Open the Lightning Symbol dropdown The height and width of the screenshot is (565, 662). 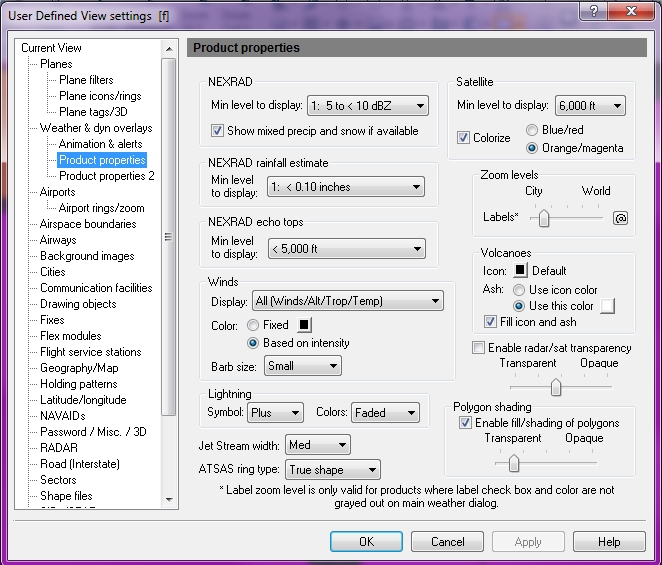pos(275,413)
